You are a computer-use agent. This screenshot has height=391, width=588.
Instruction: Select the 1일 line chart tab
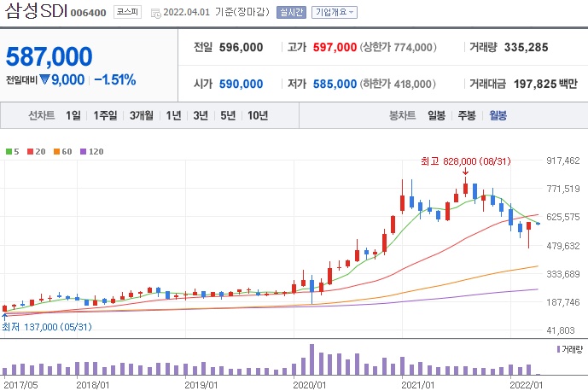[x=73, y=115]
